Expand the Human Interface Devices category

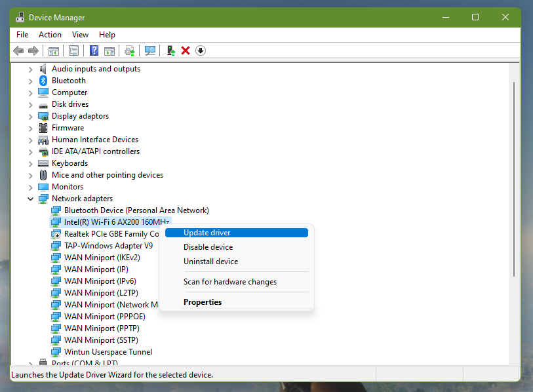click(31, 140)
